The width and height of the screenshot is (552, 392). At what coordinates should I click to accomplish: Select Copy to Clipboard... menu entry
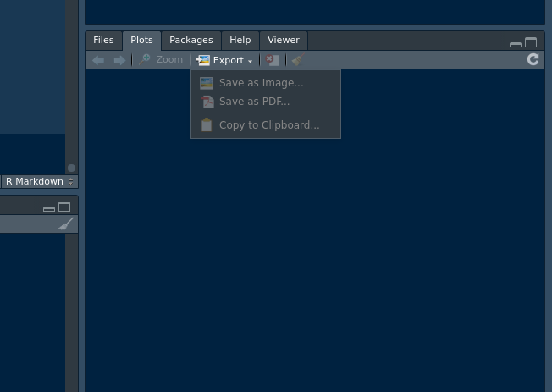pos(266,125)
